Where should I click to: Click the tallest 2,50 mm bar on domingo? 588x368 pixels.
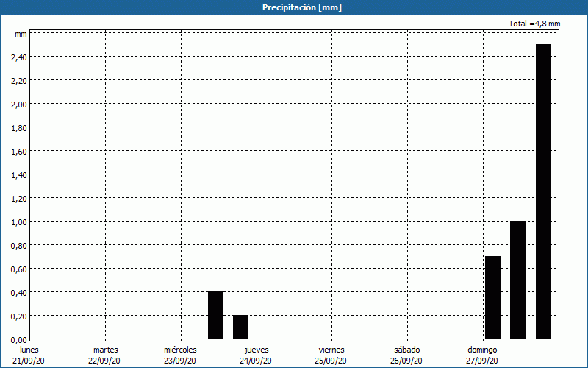click(543, 191)
